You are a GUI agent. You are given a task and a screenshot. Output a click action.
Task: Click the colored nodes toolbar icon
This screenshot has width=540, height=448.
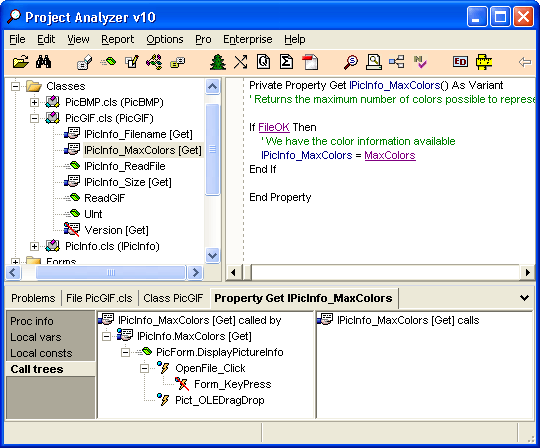[154, 62]
